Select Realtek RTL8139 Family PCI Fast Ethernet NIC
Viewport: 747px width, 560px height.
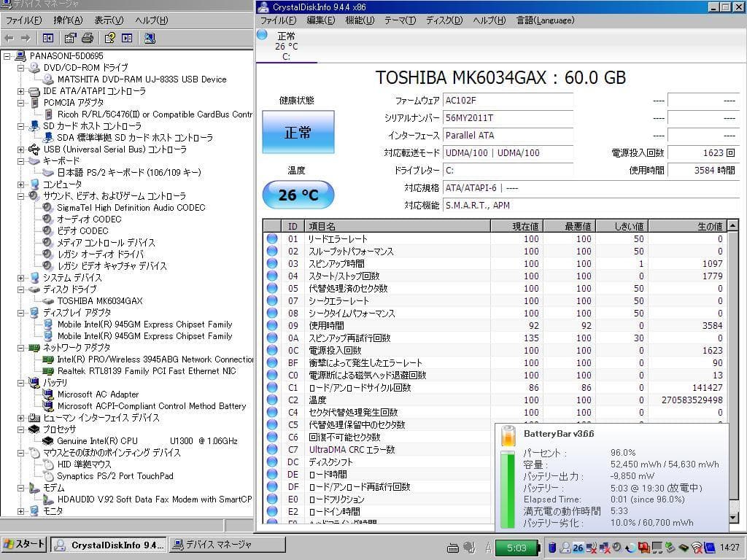147,371
